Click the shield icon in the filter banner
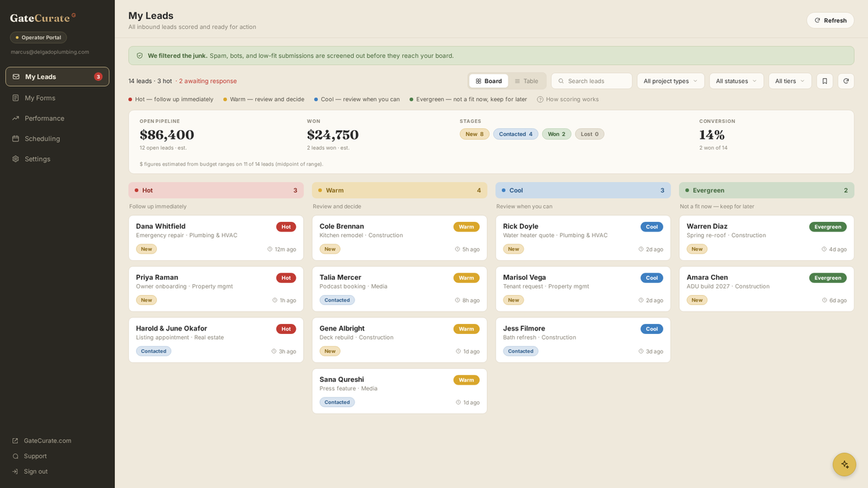 pos(140,56)
